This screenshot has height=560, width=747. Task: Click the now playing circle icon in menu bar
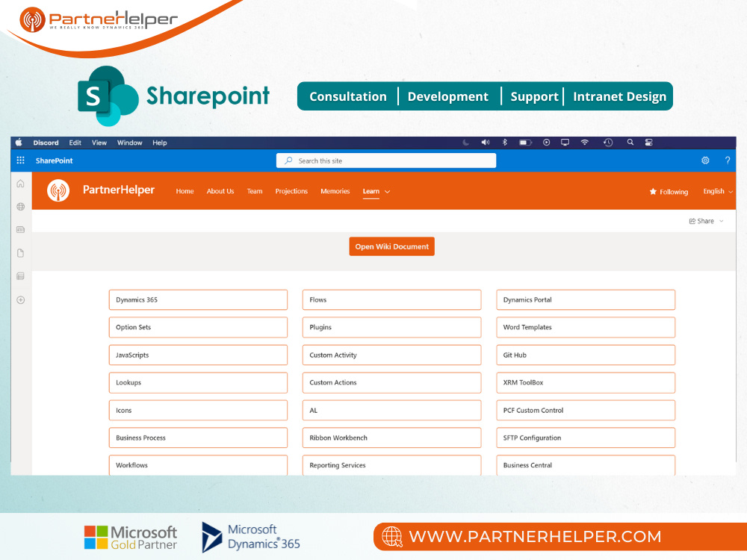(547, 143)
